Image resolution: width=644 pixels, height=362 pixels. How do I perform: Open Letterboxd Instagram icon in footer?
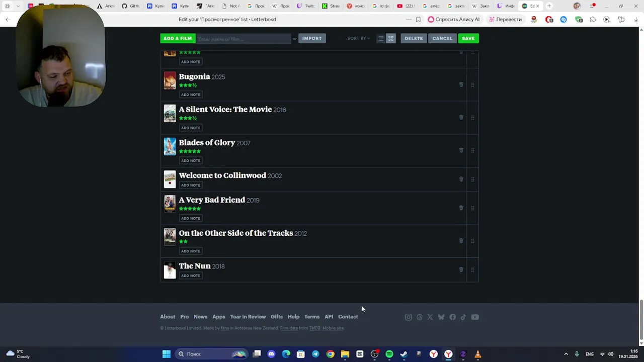pyautogui.click(x=409, y=317)
